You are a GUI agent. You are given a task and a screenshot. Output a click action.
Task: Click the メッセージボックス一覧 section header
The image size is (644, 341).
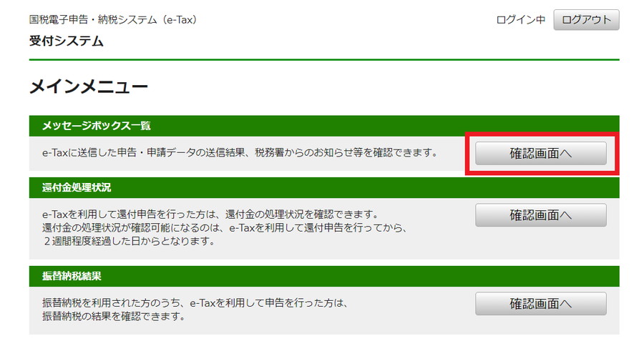pyautogui.click(x=324, y=126)
